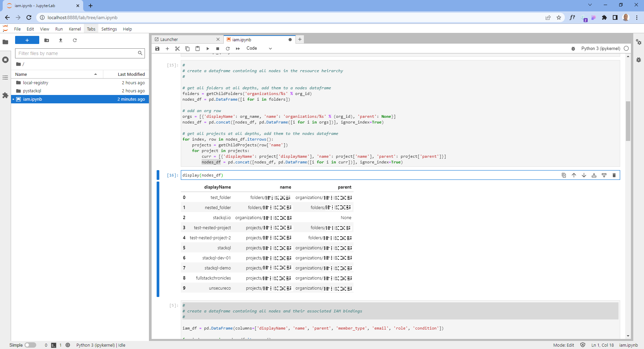Image resolution: width=644 pixels, height=349 pixels.
Task: Open the browser tab list chevron
Action: (590, 5)
